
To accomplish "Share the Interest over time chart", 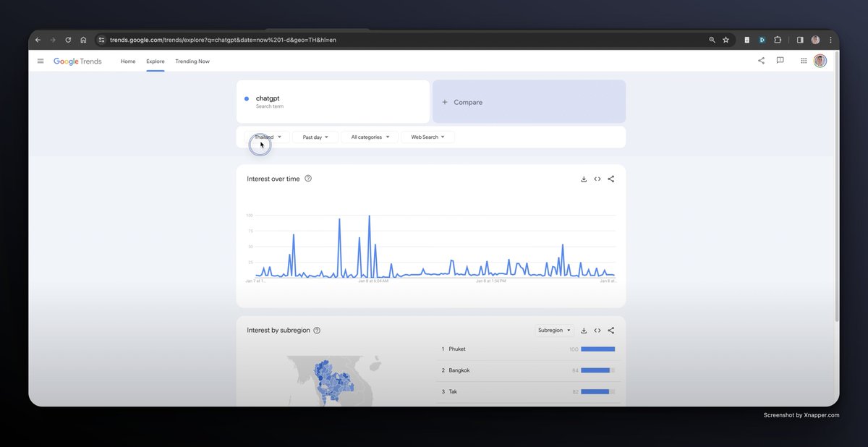I will click(x=611, y=179).
